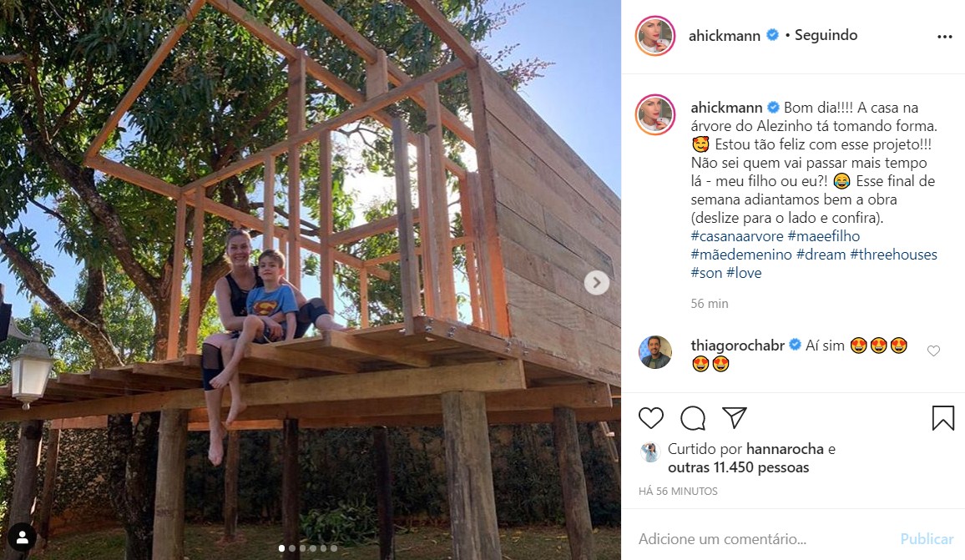
Task: Open #casanaarvore hashtag
Action: (x=736, y=236)
